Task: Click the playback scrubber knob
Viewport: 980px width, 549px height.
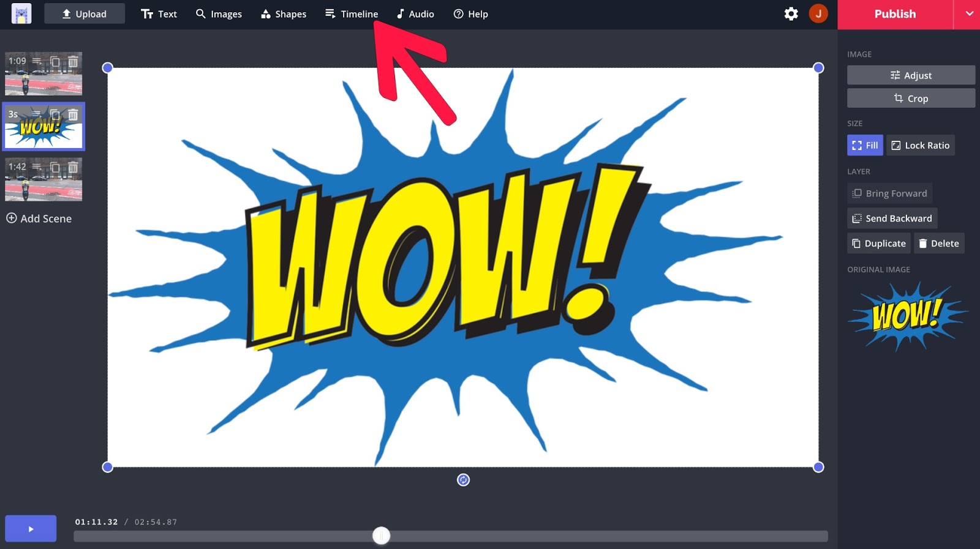Action: pyautogui.click(x=381, y=536)
